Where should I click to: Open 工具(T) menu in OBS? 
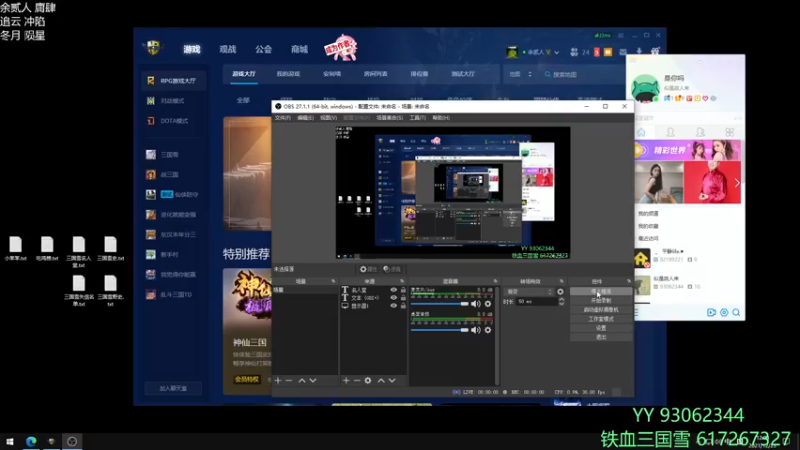coord(417,118)
